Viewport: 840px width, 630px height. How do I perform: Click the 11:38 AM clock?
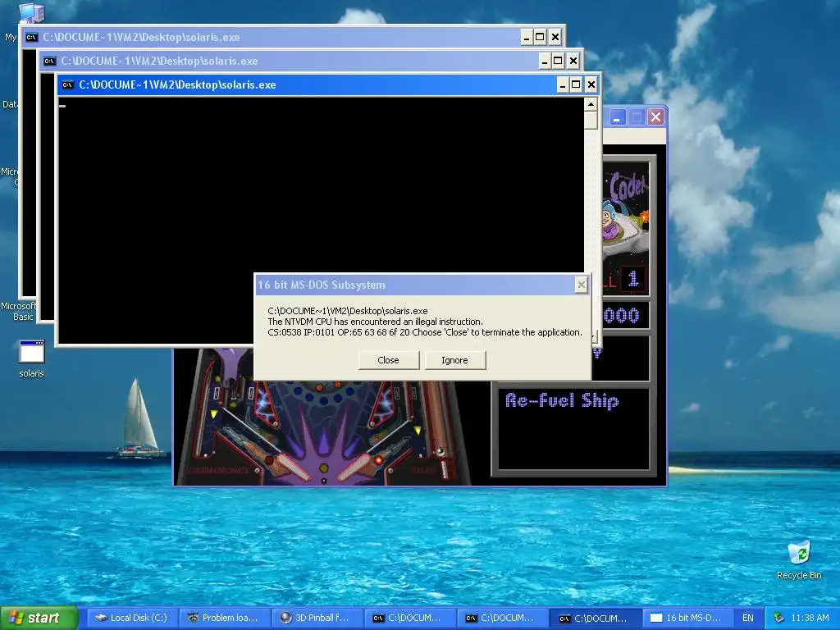point(810,618)
